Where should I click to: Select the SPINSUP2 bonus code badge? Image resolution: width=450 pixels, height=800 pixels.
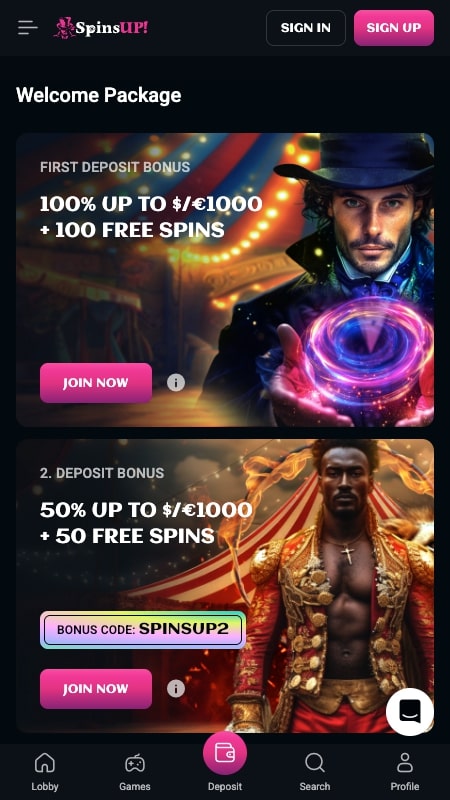[143, 630]
